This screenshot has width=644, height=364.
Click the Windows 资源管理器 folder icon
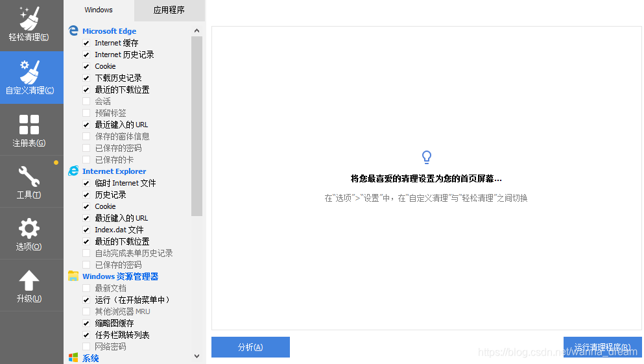coord(73,276)
